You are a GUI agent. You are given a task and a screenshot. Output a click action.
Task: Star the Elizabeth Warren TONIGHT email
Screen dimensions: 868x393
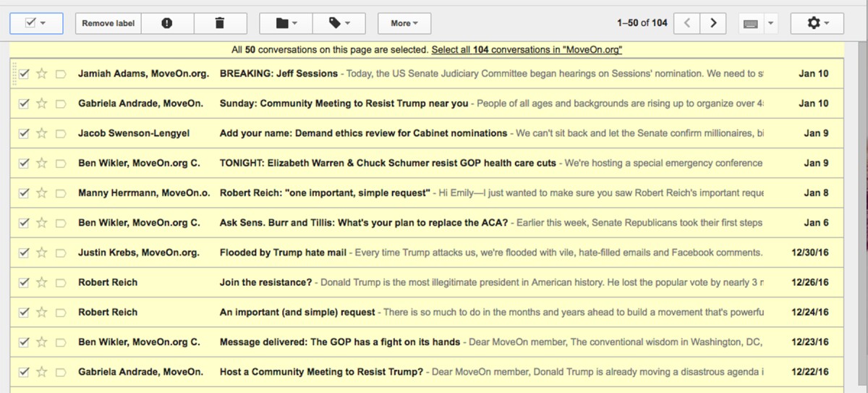42,163
